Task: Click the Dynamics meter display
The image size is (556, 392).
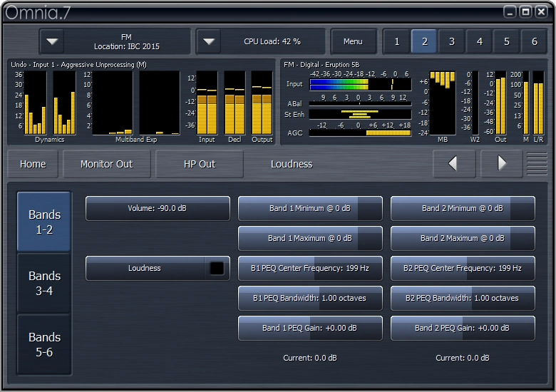Action: pos(50,103)
